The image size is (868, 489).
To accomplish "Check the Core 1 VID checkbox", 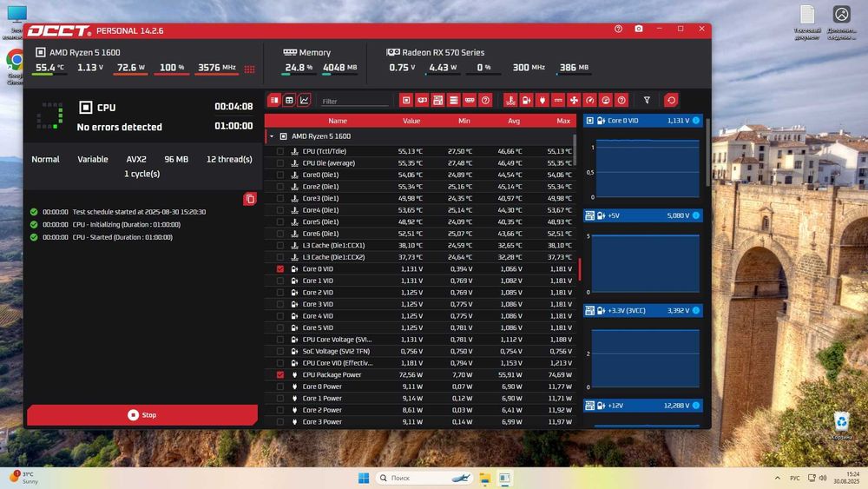I will click(x=280, y=281).
